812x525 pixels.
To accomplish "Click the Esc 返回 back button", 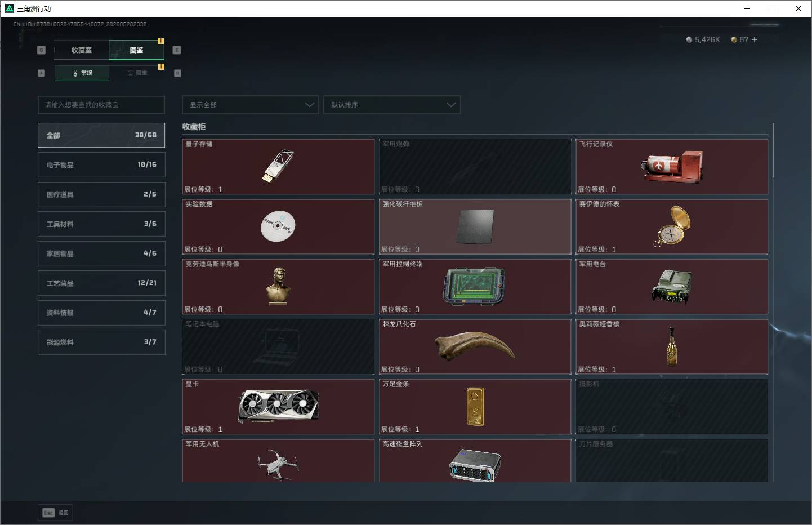I will pyautogui.click(x=55, y=513).
